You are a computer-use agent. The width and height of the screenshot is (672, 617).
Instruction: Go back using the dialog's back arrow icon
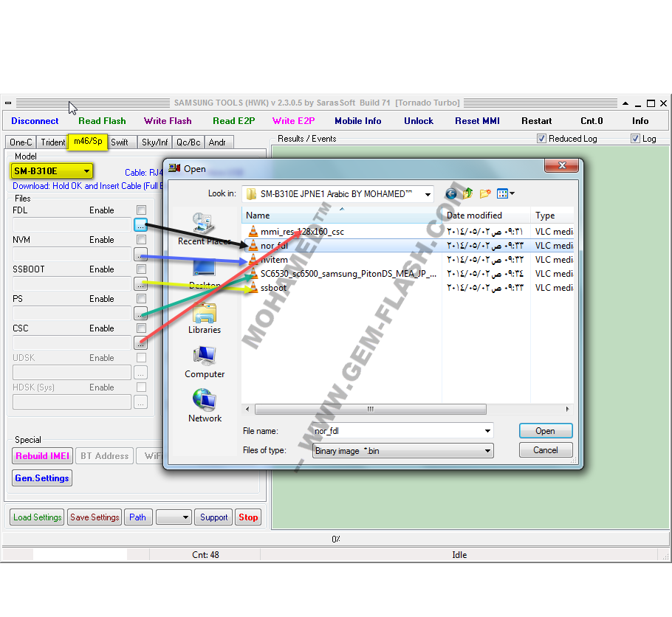[451, 194]
